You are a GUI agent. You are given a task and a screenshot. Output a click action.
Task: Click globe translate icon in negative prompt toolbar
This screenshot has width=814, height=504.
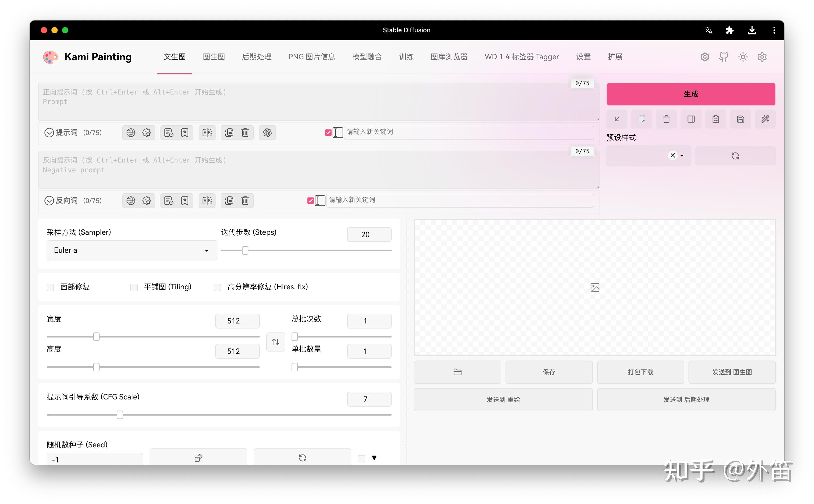click(131, 201)
